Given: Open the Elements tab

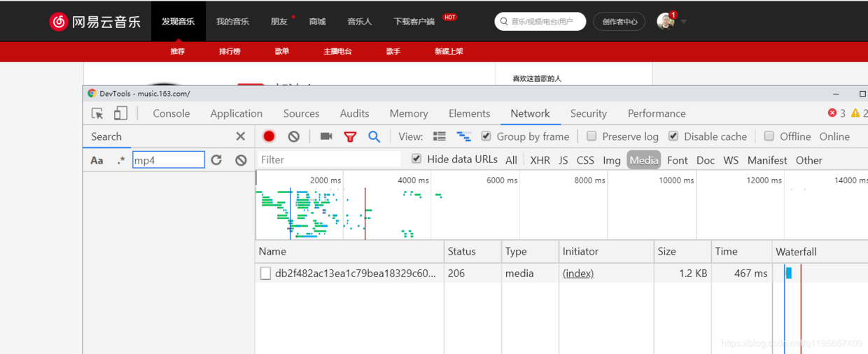Looking at the screenshot, I should 470,113.
